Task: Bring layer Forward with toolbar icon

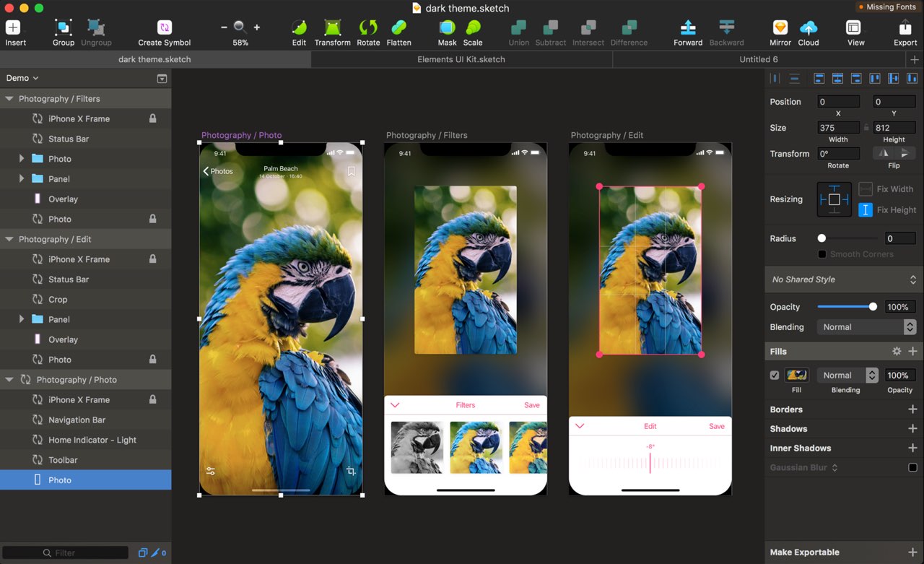Action: [x=688, y=27]
